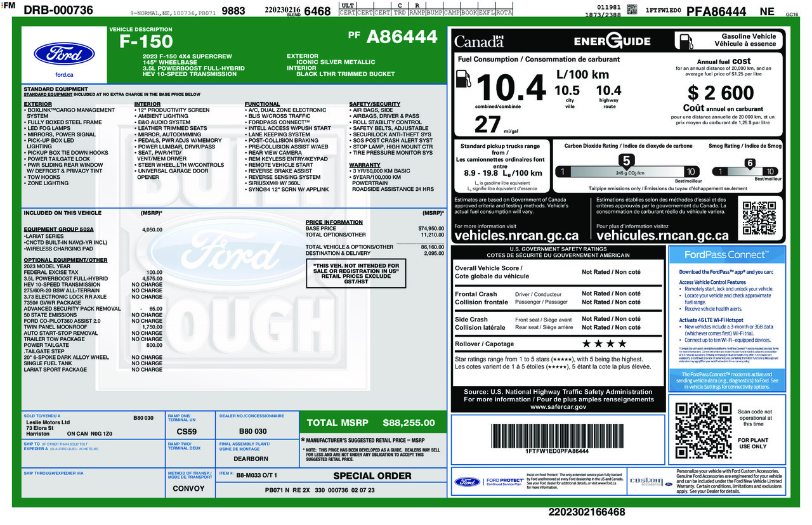Click the Rollover four-star rating
This screenshot has height=525, width=812.
tap(604, 344)
